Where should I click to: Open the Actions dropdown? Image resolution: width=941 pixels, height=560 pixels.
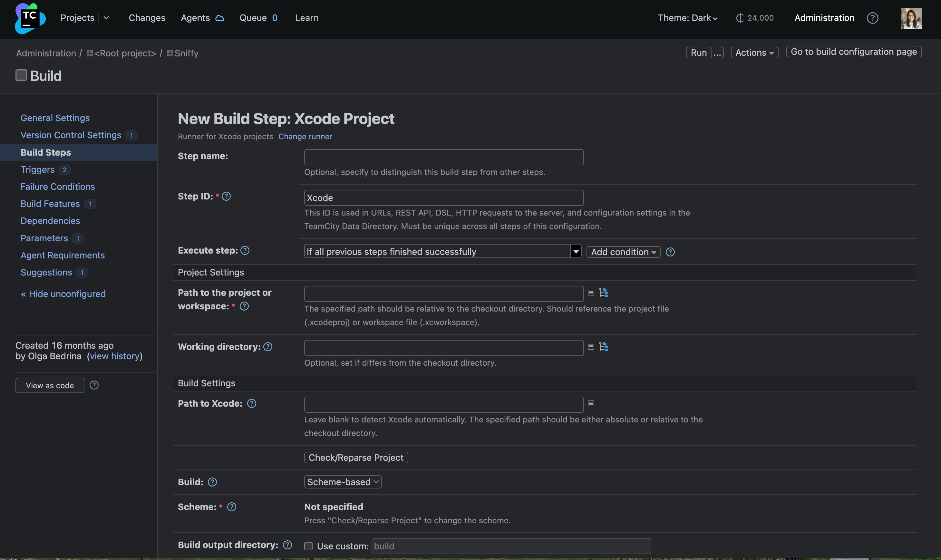click(x=754, y=52)
